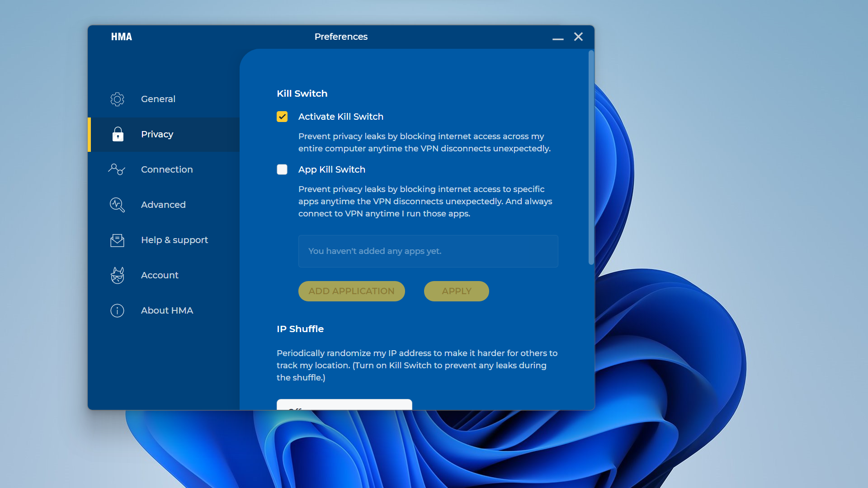Viewport: 868px width, 488px height.
Task: Close the Preferences window
Action: pyautogui.click(x=578, y=37)
